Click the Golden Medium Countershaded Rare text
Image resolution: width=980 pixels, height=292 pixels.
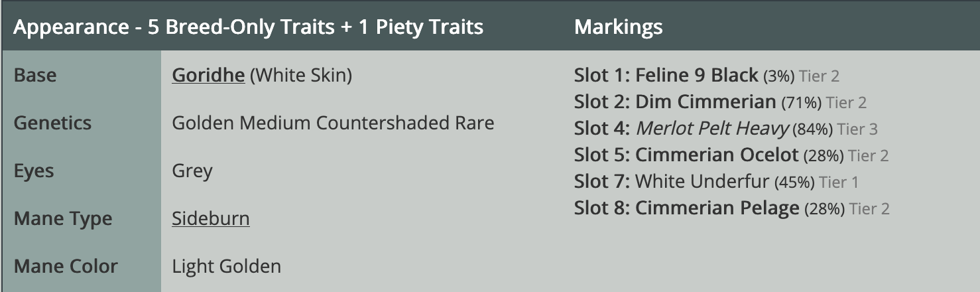(333, 123)
